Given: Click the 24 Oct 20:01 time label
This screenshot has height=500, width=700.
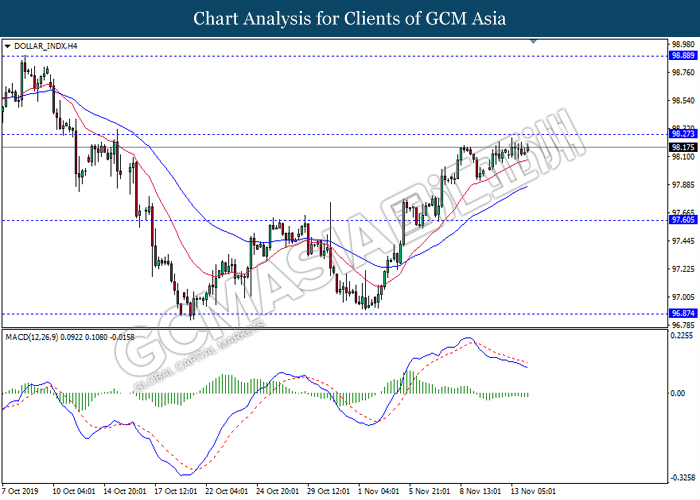Looking at the screenshot, I should 277,491.
